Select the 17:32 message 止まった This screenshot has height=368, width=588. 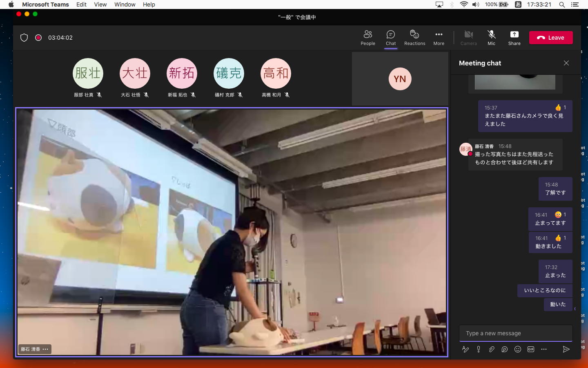coord(555,272)
